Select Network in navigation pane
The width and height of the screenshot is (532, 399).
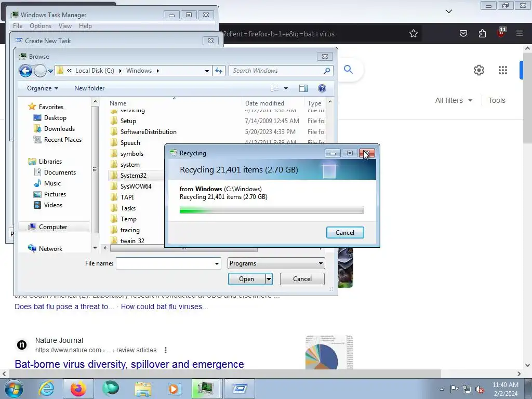point(50,249)
